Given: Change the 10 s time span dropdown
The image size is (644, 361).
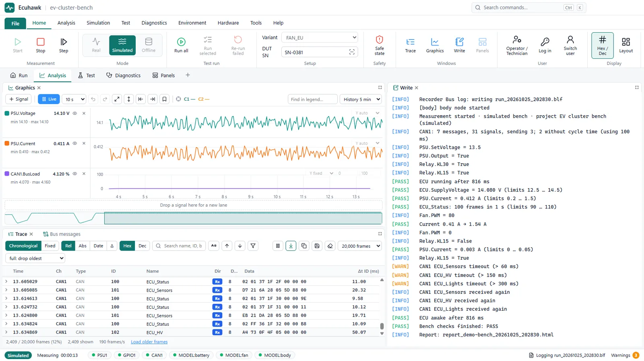Looking at the screenshot, I should click(x=75, y=99).
